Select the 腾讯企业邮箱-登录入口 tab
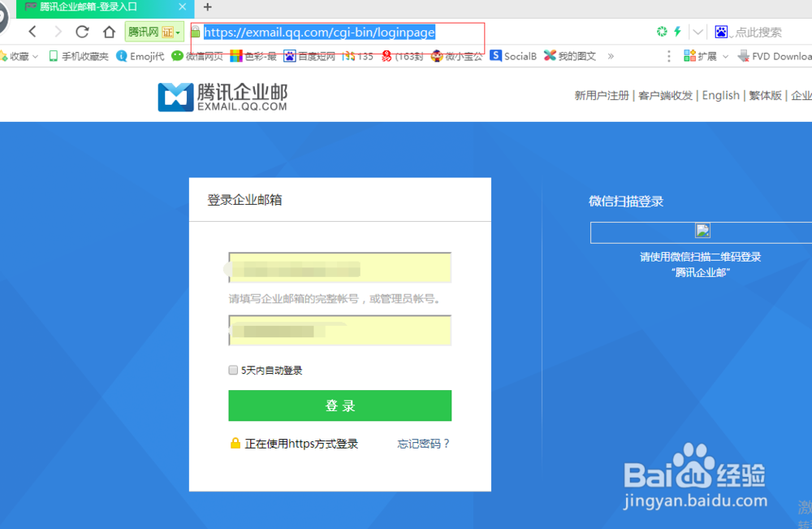Image resolution: width=812 pixels, height=529 pixels. pos(105,7)
